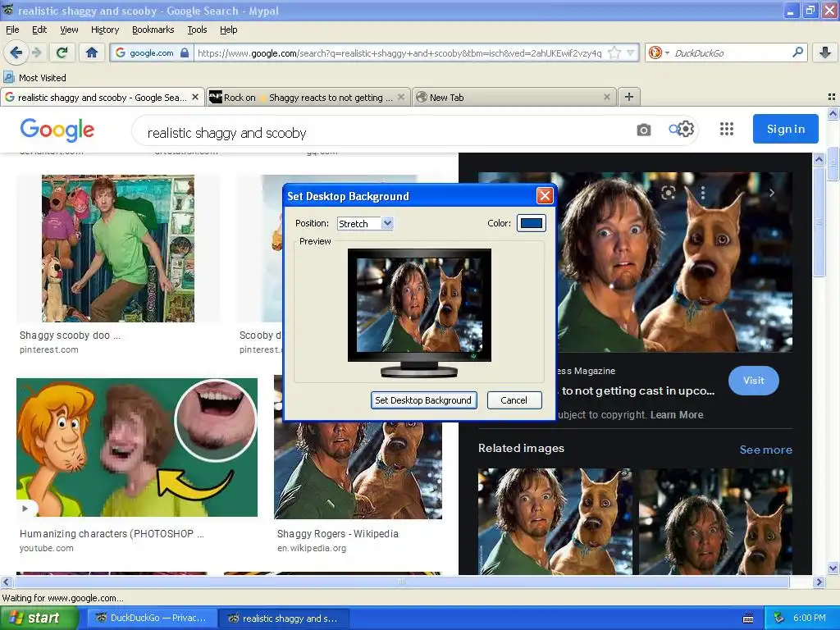Click the on-screen keyboard tray icon
Image resolution: width=840 pixels, height=630 pixels.
(x=748, y=619)
